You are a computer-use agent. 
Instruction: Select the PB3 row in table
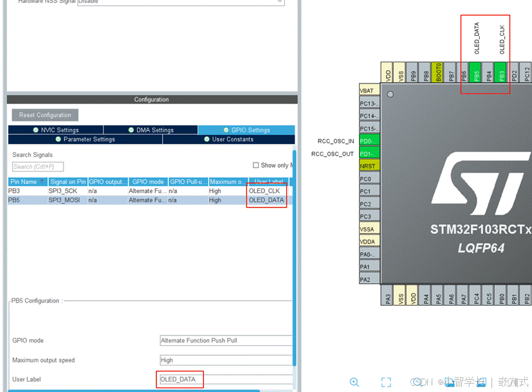[x=149, y=191]
